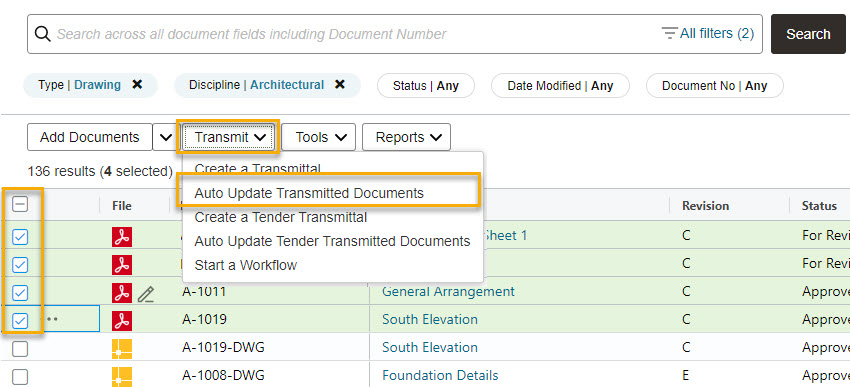Click the Search button
The width and height of the screenshot is (850, 388).
coord(808,34)
